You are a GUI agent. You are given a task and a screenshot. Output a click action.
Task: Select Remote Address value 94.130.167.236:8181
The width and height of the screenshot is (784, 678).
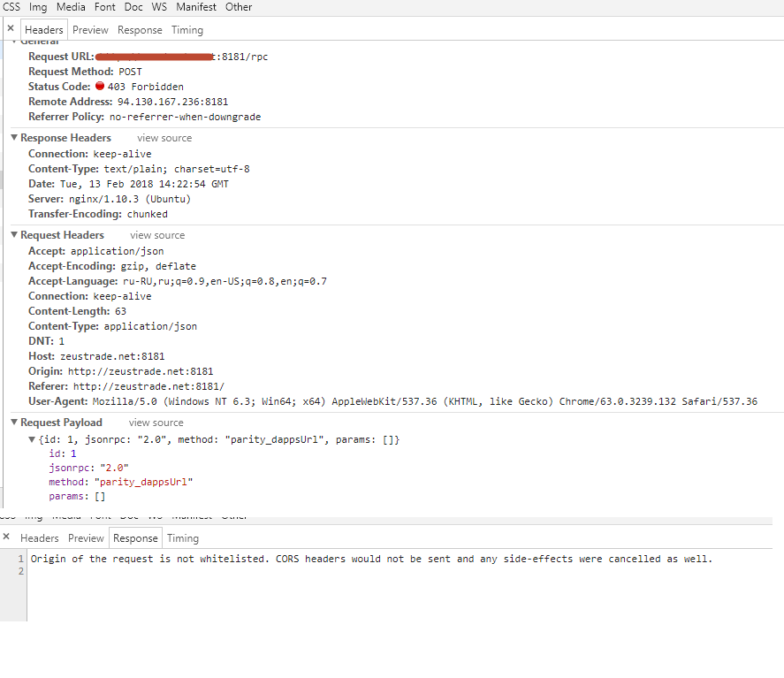[172, 102]
